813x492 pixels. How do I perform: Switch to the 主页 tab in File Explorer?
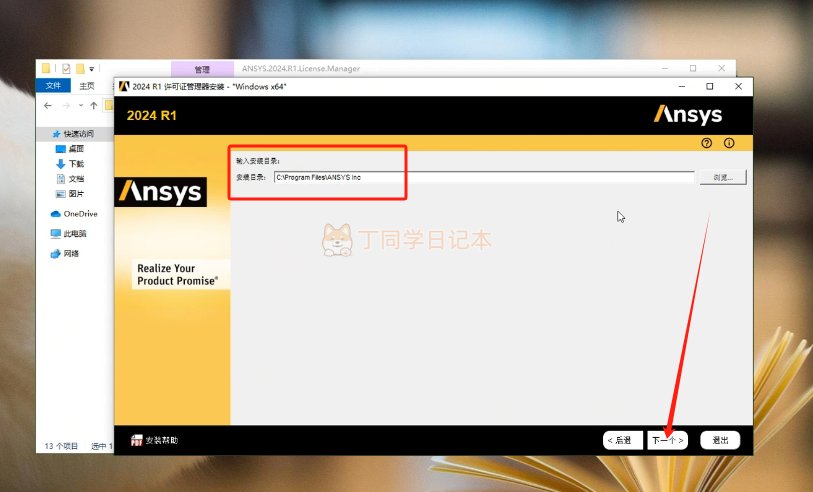87,86
